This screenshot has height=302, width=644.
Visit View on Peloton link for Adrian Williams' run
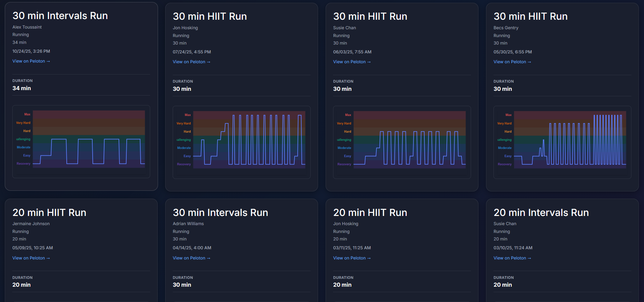[x=191, y=258]
